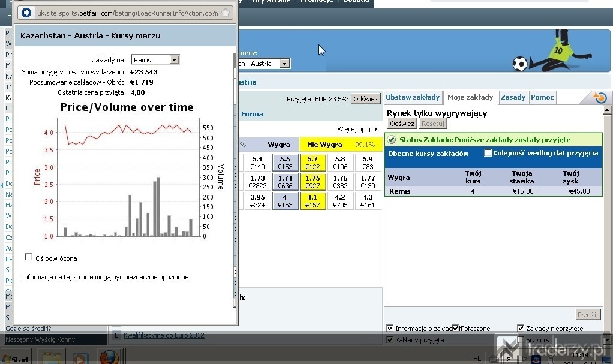Viewport: 613px width, 364px height.
Task: Click the PL language indicator in tray
Action: click(x=477, y=358)
